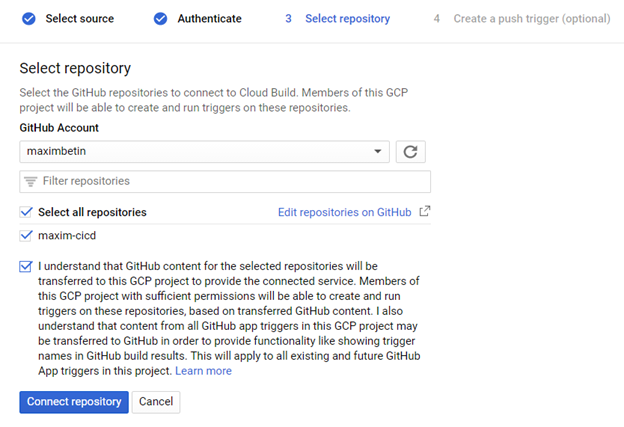Go to the Select source step
This screenshot has height=427, width=624.
pyautogui.click(x=80, y=19)
